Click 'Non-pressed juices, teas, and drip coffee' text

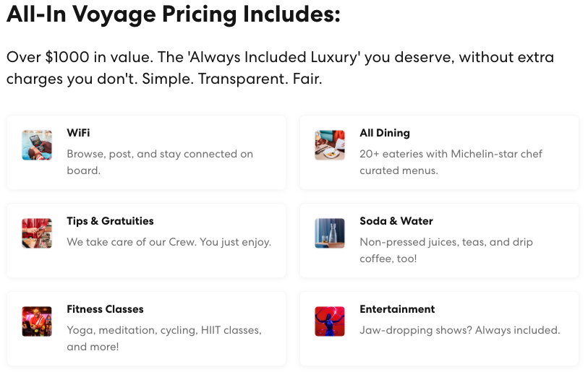click(446, 250)
